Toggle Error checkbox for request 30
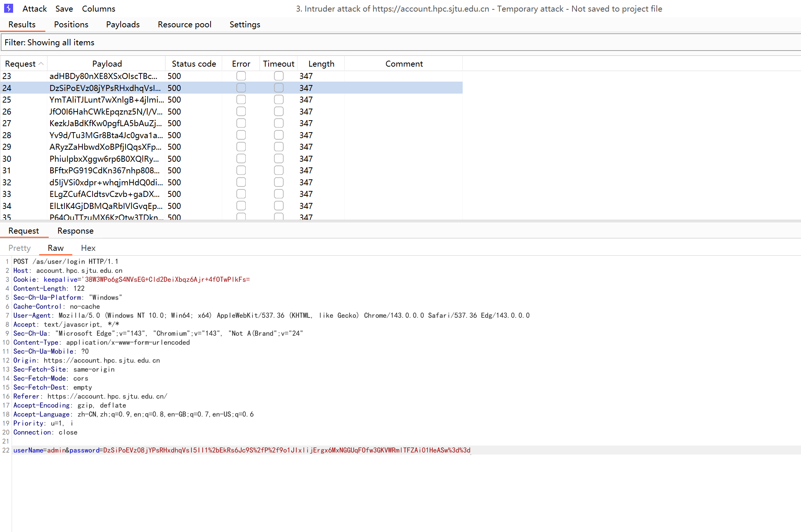This screenshot has width=801, height=532. [241, 159]
